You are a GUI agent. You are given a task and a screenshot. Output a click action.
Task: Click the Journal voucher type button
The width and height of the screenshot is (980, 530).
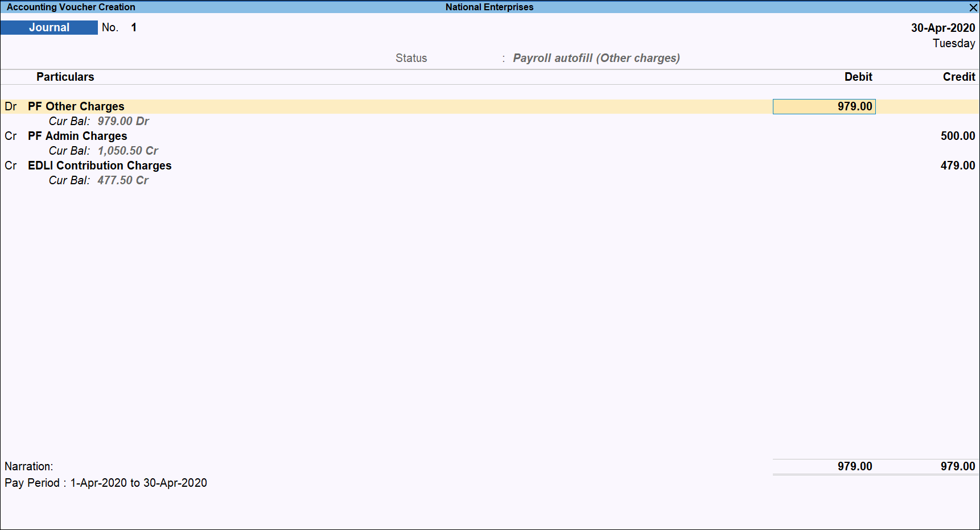pos(49,27)
